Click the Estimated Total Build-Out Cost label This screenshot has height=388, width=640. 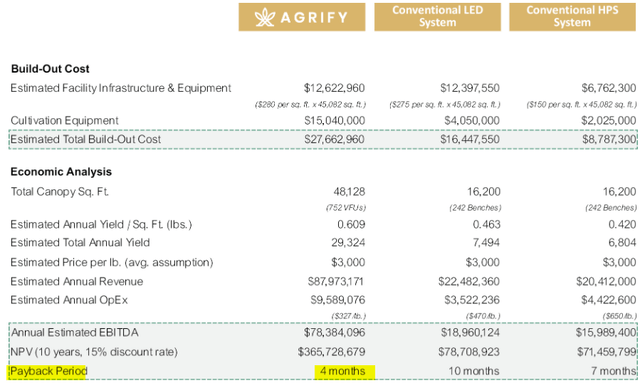[x=86, y=140]
